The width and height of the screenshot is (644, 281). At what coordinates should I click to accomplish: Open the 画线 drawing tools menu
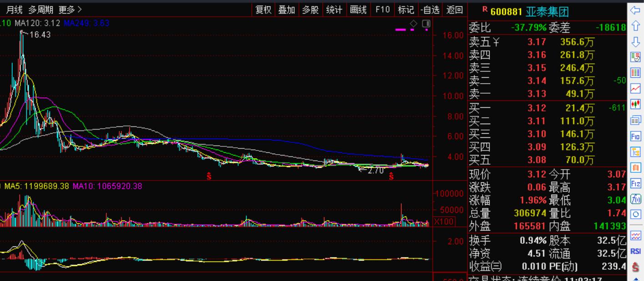[358, 10]
